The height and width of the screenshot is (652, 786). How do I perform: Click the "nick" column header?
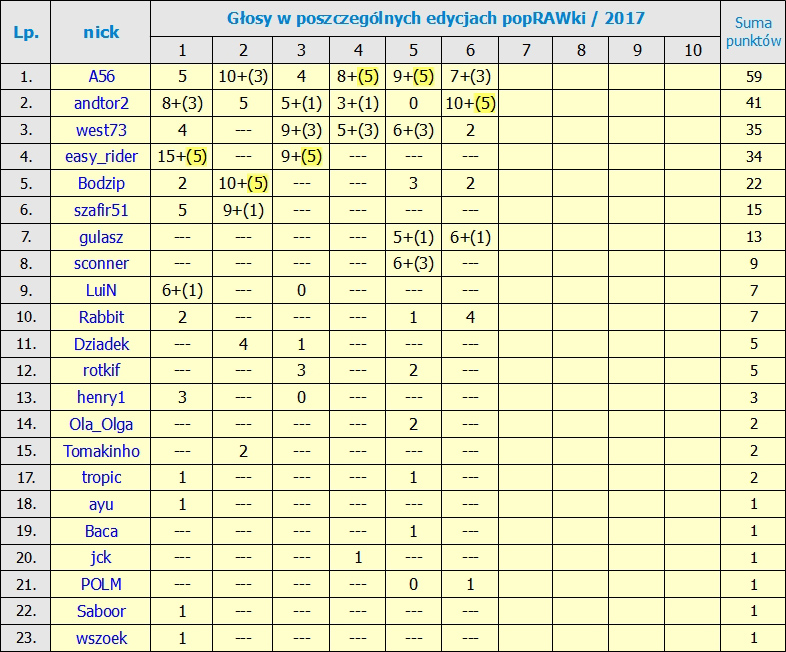[x=101, y=32]
